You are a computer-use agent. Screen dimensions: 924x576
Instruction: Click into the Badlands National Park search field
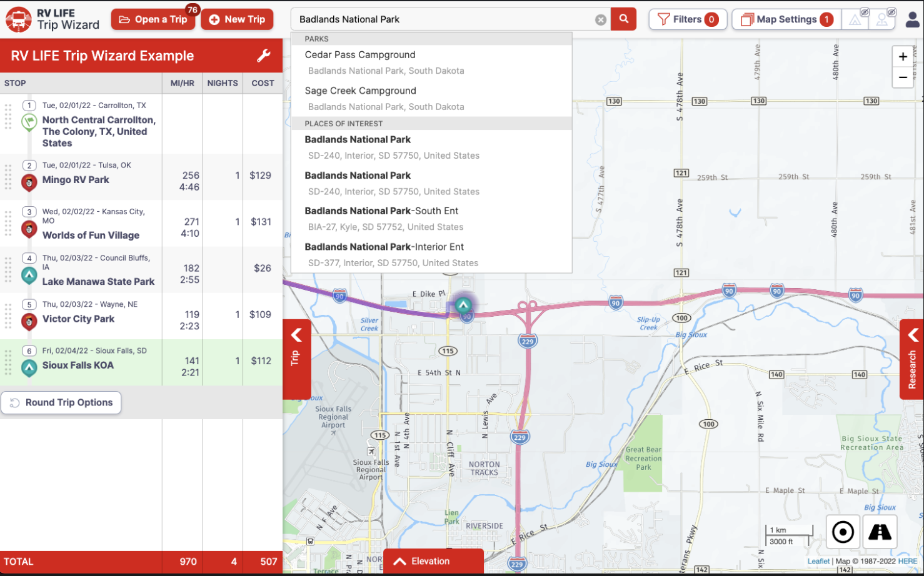(444, 19)
